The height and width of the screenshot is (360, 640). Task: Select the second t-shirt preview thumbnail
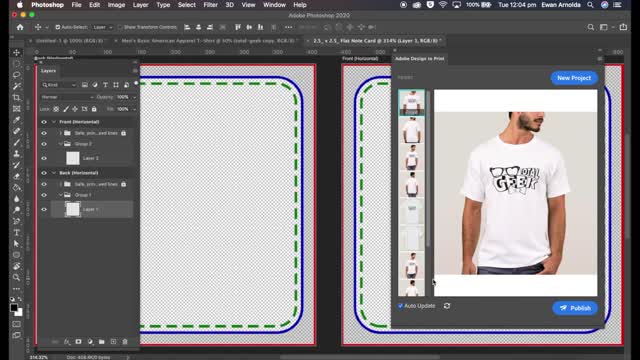click(411, 130)
